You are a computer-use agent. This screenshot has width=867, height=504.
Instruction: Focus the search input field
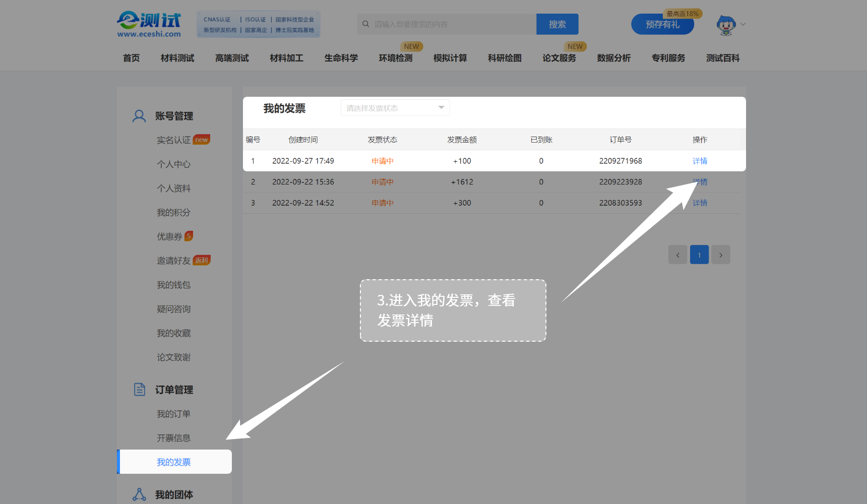451,24
